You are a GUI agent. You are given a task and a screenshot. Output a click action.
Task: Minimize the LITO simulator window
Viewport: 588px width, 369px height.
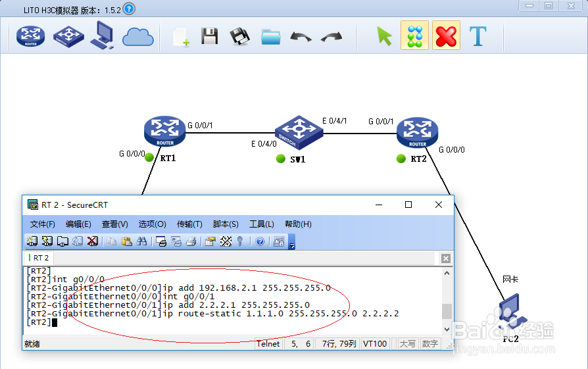point(529,6)
